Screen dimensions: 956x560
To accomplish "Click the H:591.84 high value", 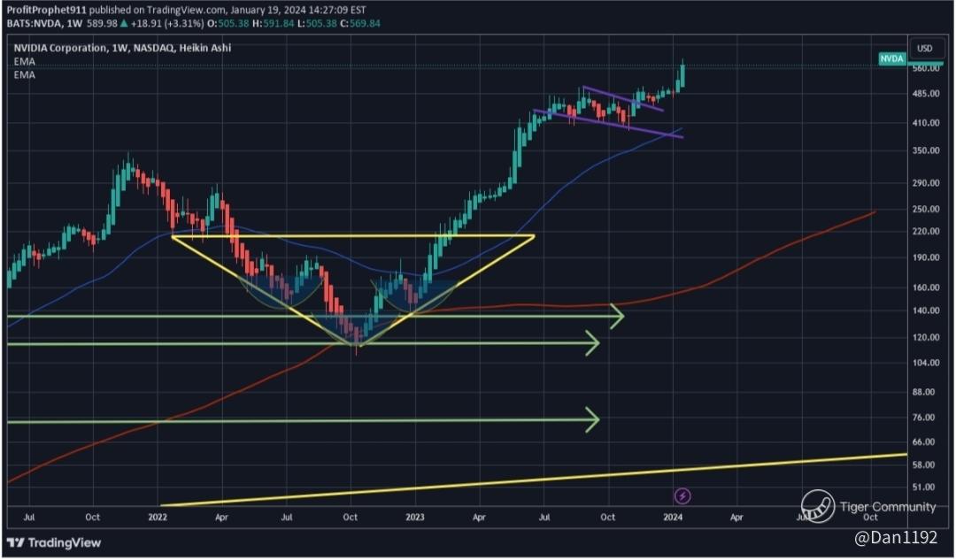I will click(274, 24).
